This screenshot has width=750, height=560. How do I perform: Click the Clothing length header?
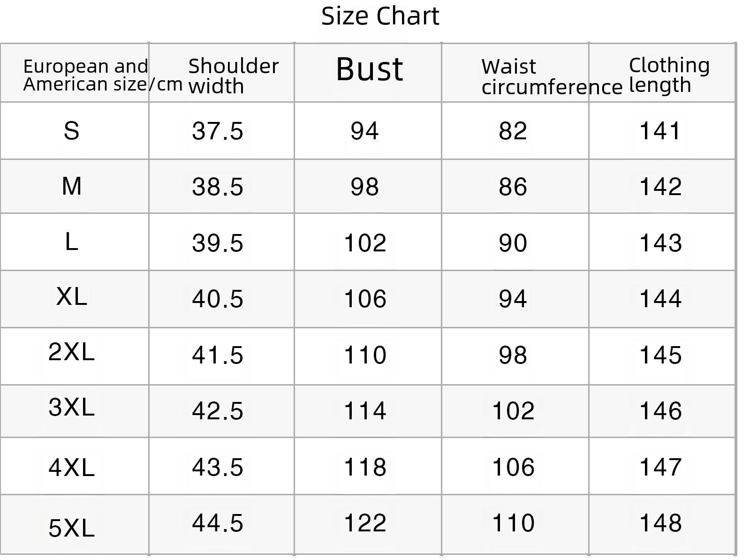669,75
